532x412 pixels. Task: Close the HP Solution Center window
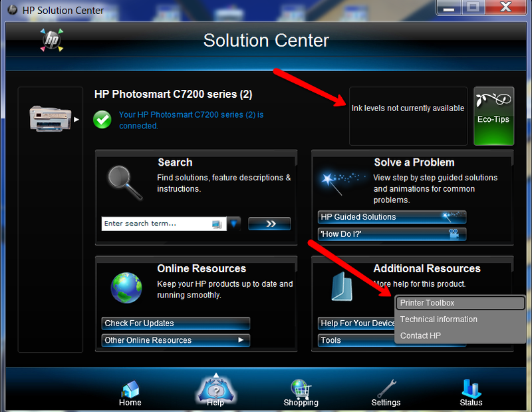[x=505, y=7]
